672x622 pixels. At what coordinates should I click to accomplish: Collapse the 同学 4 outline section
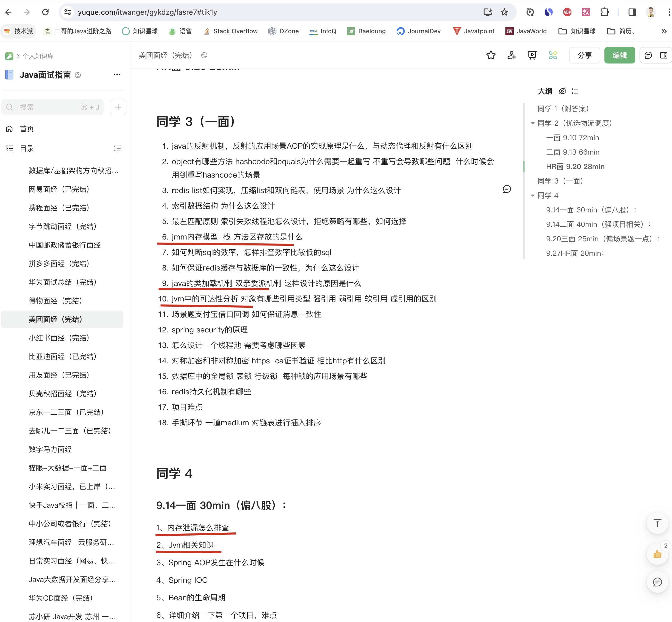[x=532, y=196]
